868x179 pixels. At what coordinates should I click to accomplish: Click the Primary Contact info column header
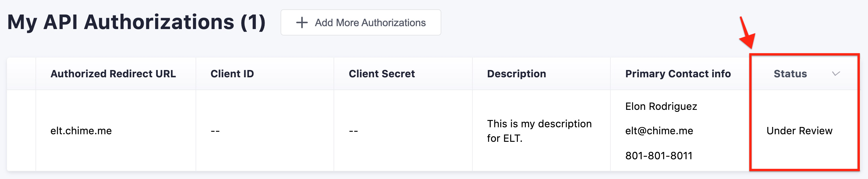(x=678, y=74)
